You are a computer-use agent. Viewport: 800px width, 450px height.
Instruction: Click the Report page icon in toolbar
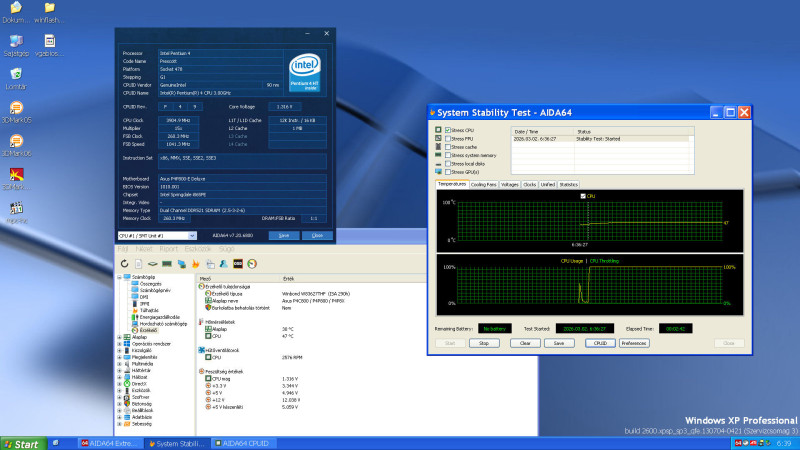click(x=139, y=263)
